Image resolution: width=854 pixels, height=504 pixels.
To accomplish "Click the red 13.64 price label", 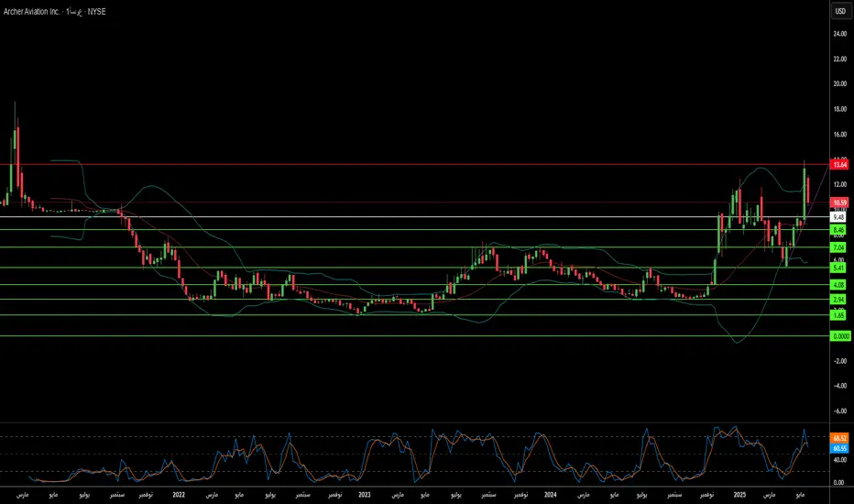I will pos(839,164).
